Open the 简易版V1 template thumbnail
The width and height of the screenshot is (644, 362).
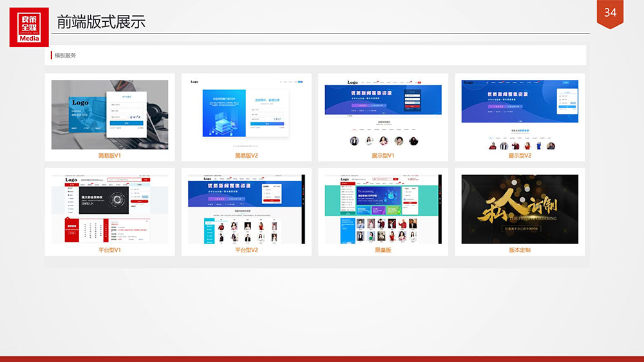pyautogui.click(x=109, y=115)
